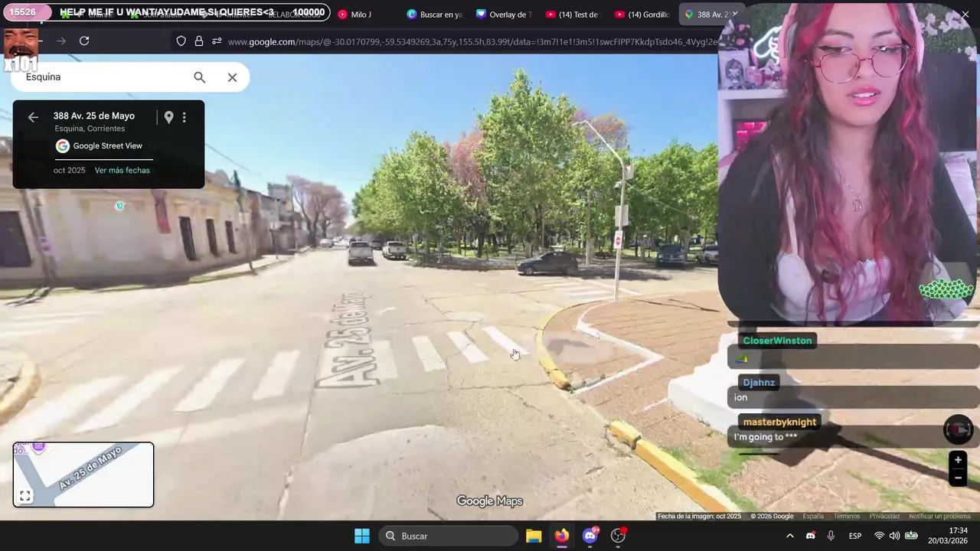Click the shield tracking-protection icon

[x=181, y=41]
